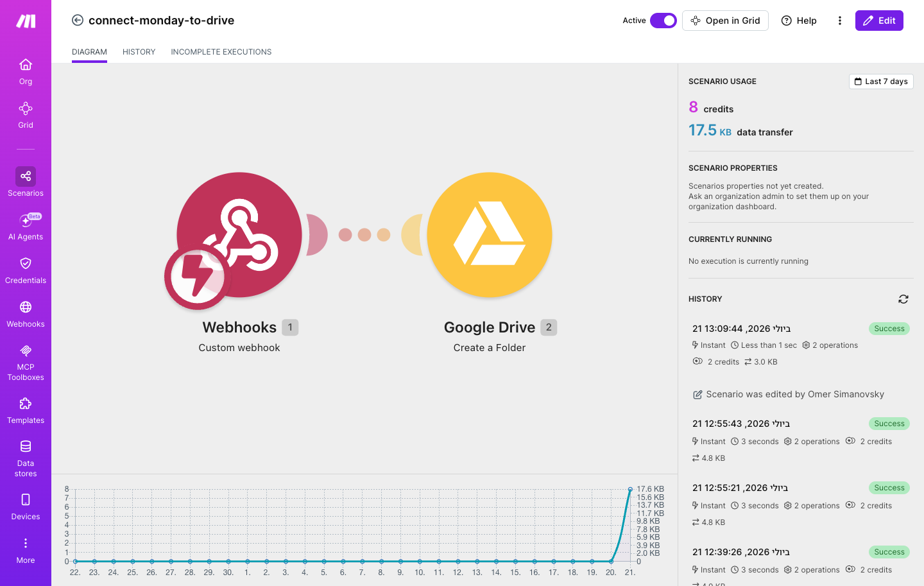Screen dimensions: 924x586
Task: Open Data stores section
Action: point(26,458)
